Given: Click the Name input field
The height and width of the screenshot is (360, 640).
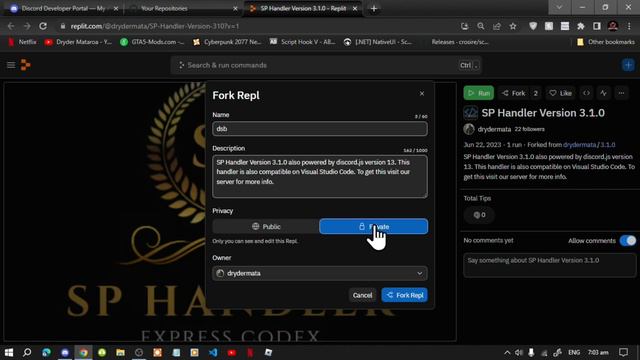Looking at the screenshot, I should [320, 129].
